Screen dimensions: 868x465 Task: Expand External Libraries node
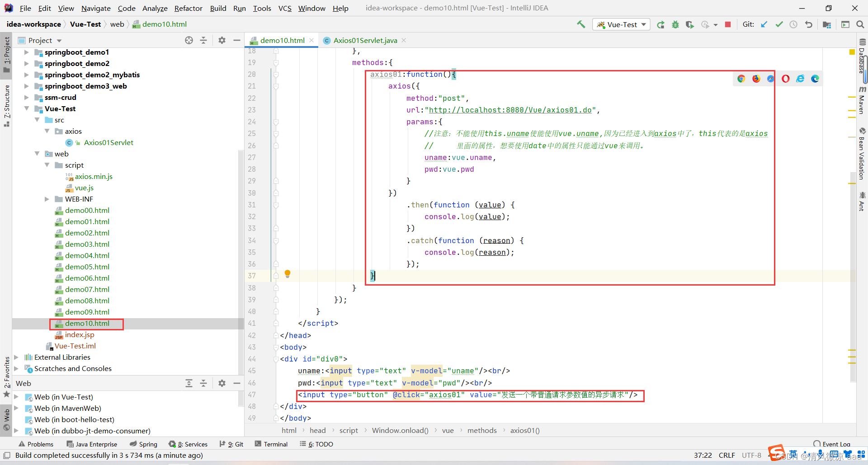click(x=16, y=357)
